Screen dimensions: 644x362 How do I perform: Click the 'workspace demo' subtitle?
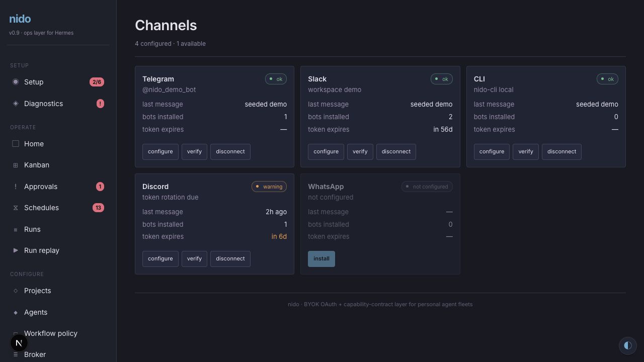tap(335, 89)
